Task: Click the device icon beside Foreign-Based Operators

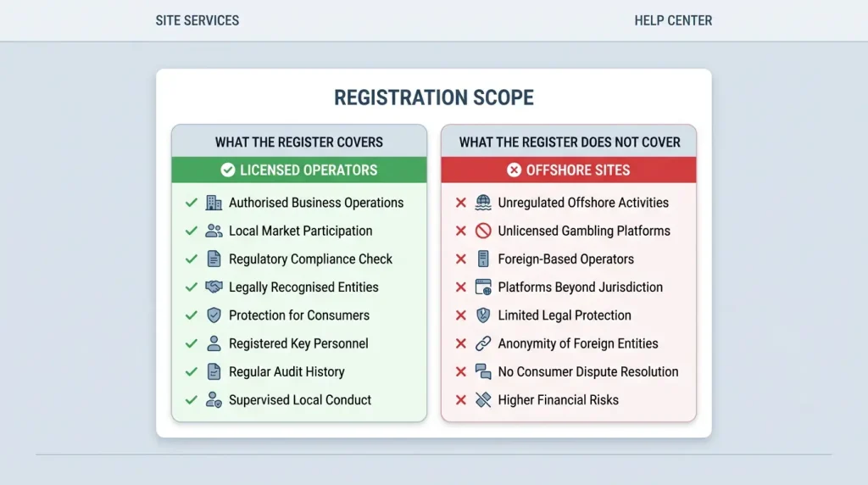Action: coord(483,259)
